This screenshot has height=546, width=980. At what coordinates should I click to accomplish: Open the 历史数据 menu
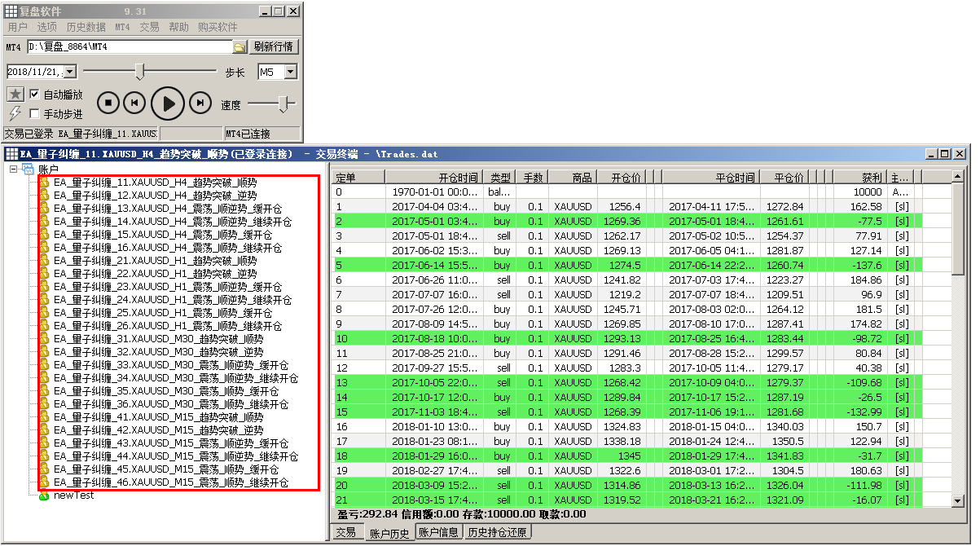(86, 27)
